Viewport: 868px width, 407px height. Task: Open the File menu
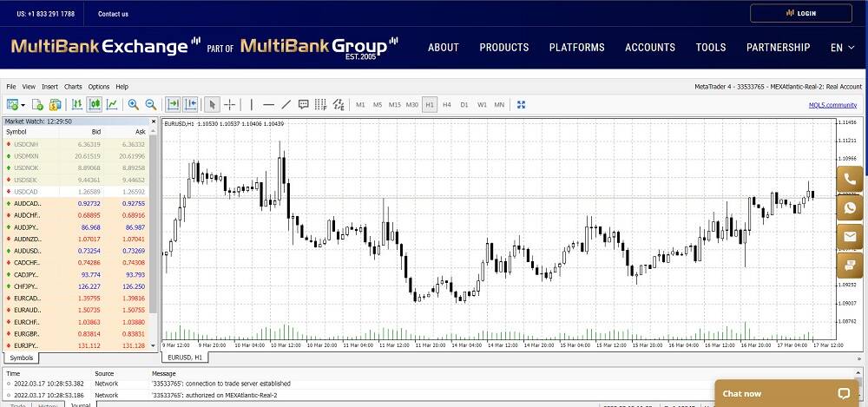point(11,87)
